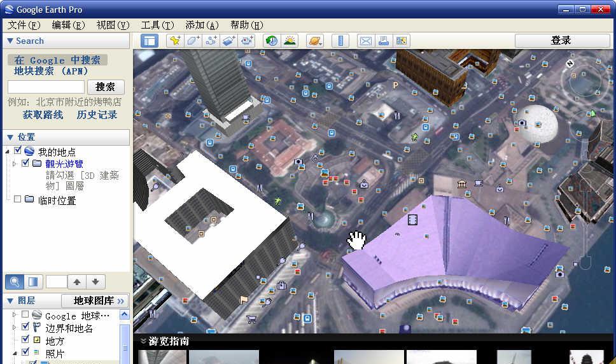616x364 pixels.
Task: Click the layers panel scroll-up arrow
Action: coord(125,314)
